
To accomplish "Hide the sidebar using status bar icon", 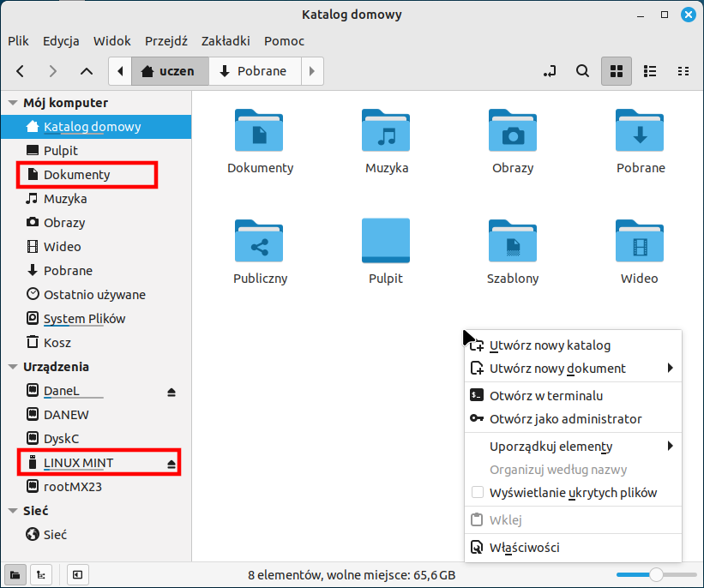I will point(77,575).
